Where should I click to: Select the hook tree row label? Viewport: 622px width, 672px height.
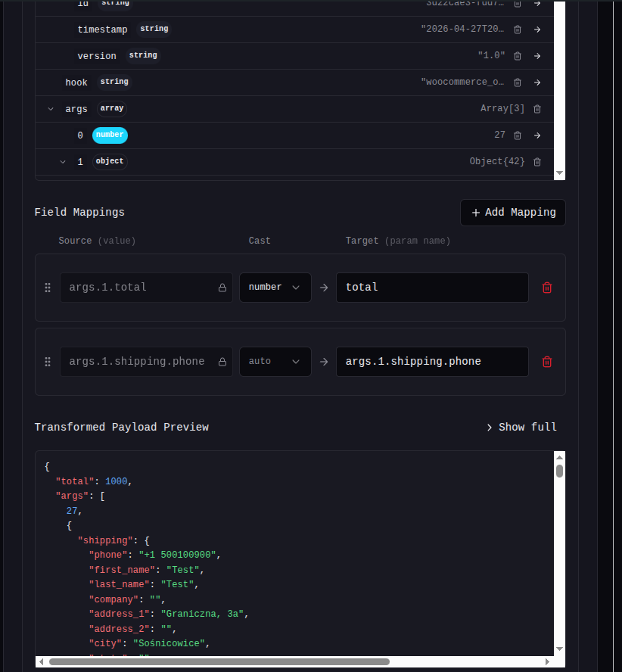point(76,82)
